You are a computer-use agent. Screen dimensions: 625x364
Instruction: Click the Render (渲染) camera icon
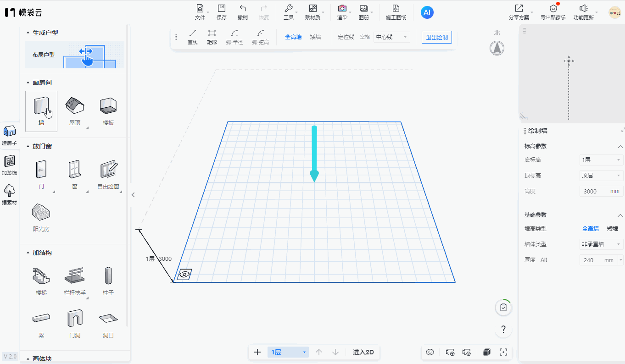coord(342,9)
